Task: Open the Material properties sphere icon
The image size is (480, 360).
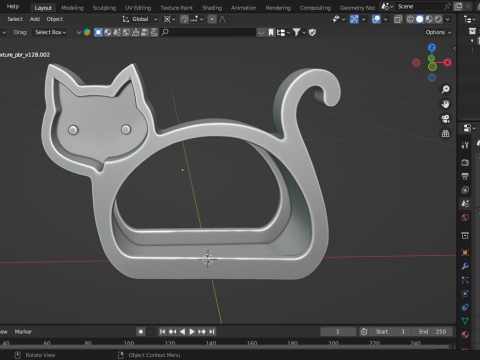Action: pyautogui.click(x=465, y=335)
